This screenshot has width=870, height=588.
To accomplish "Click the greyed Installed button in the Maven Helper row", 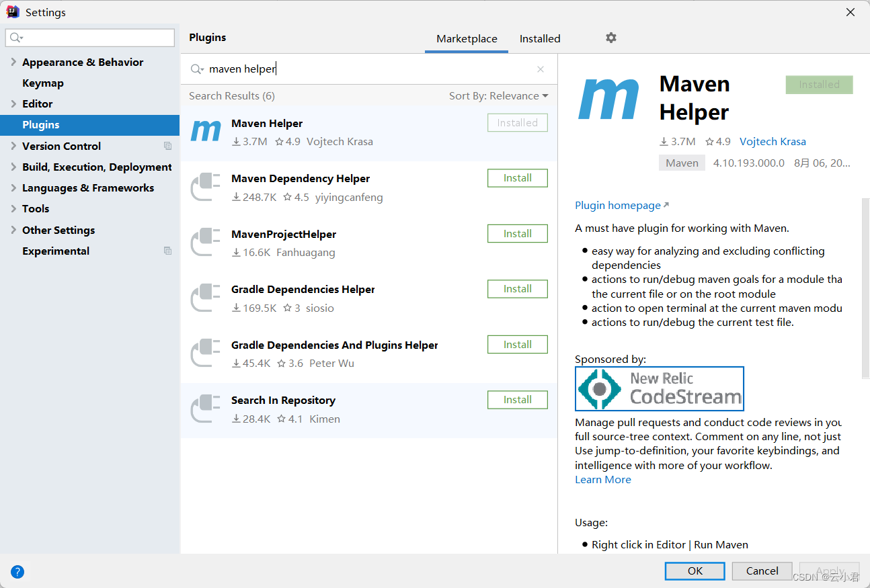I will (518, 123).
